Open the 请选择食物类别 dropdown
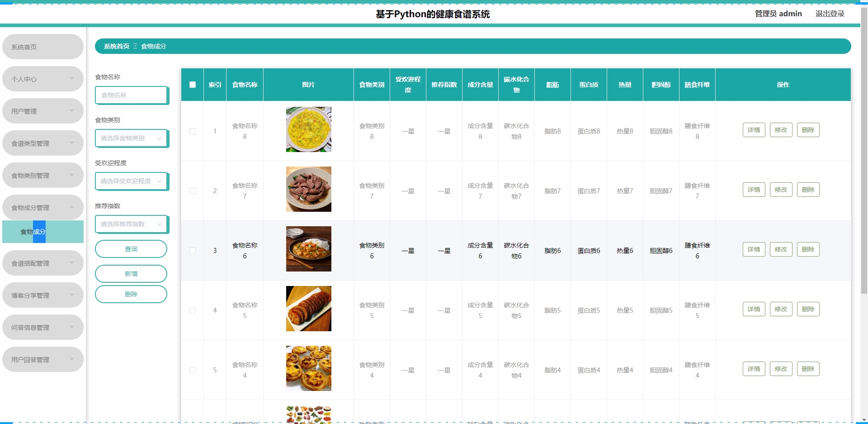868x424 pixels. 132,138
